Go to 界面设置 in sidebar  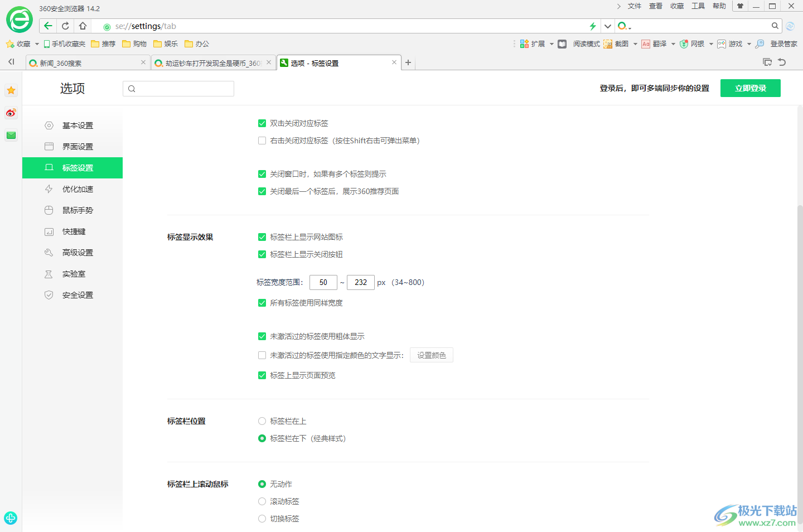click(x=72, y=147)
